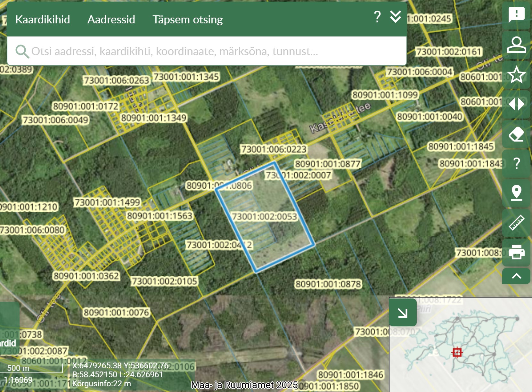The width and height of the screenshot is (532, 392).
Task: Open the print map tool
Action: (516, 252)
